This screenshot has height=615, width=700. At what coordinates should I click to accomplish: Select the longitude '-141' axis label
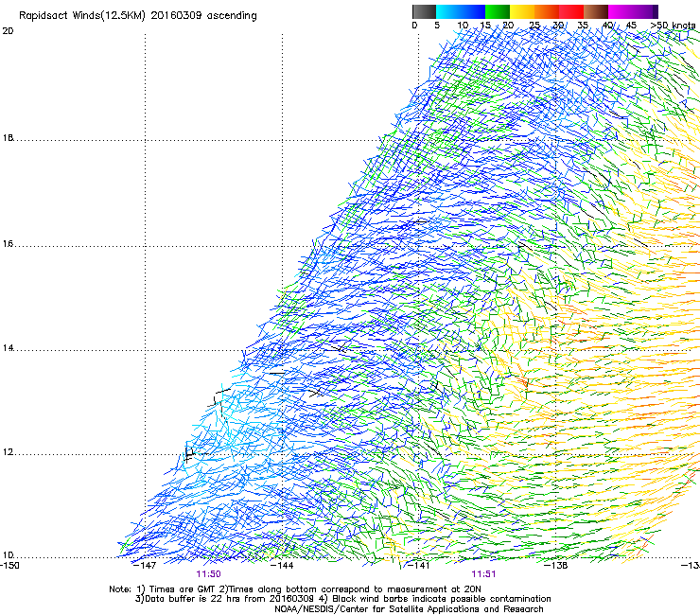pyautogui.click(x=418, y=566)
